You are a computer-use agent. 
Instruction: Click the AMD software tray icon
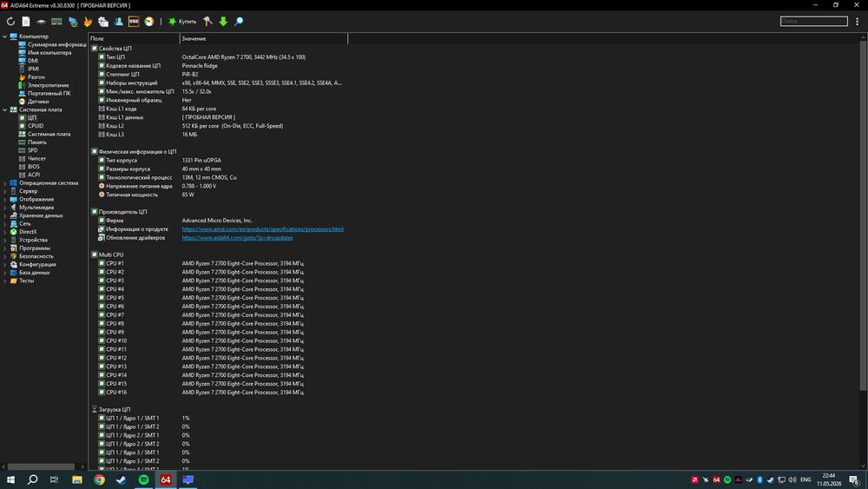click(694, 479)
